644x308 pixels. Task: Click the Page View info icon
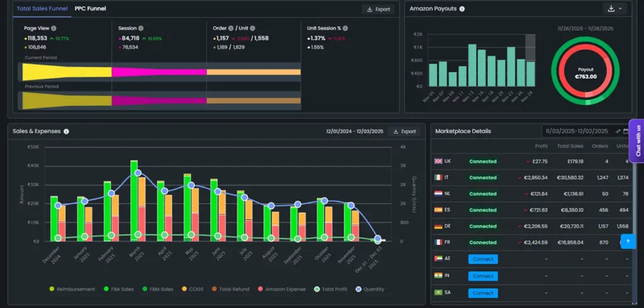coord(53,28)
